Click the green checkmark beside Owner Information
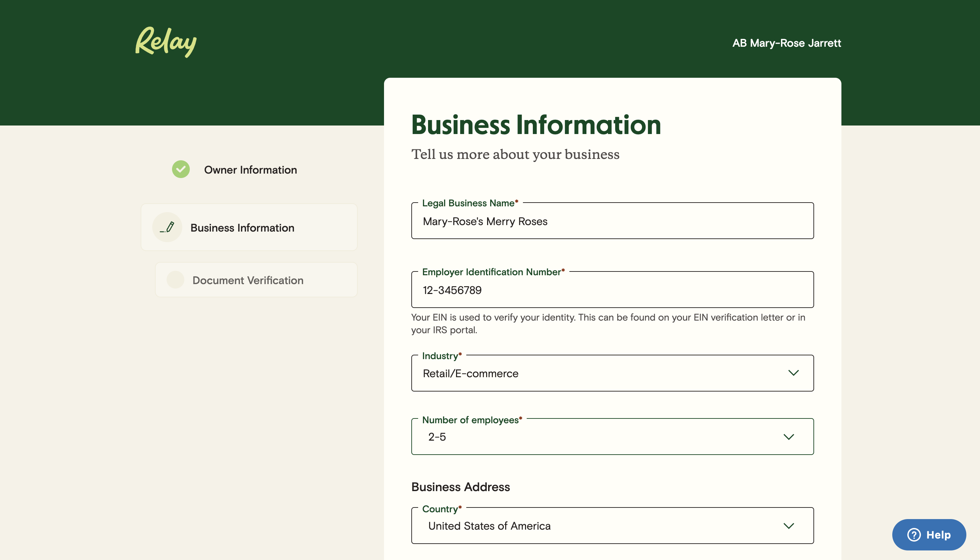Image resolution: width=980 pixels, height=560 pixels. coord(180,169)
